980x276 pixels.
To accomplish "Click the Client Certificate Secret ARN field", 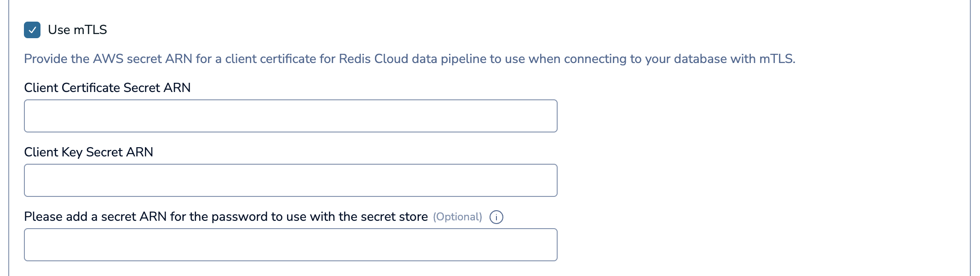I will pos(290,115).
